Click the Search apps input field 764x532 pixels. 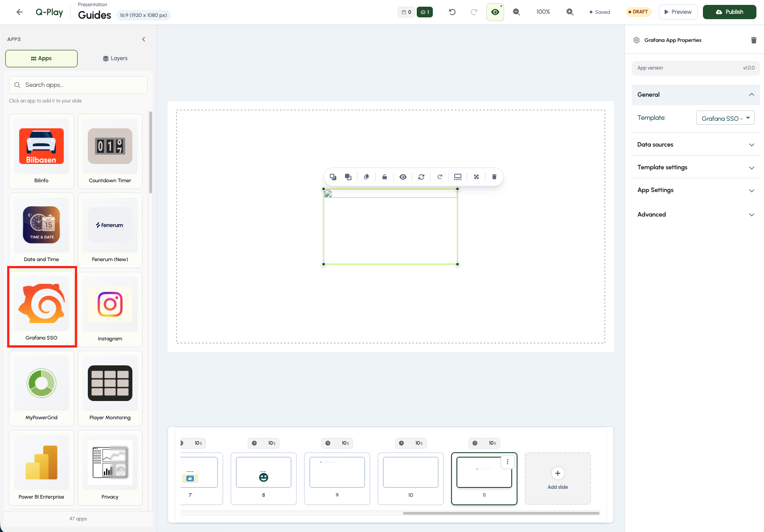point(78,85)
